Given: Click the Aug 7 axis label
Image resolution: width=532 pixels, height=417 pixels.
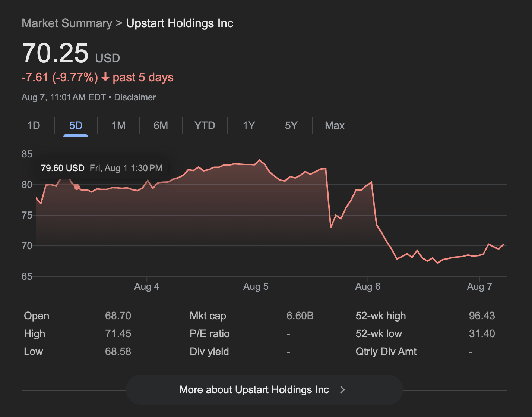Looking at the screenshot, I should pos(479,286).
